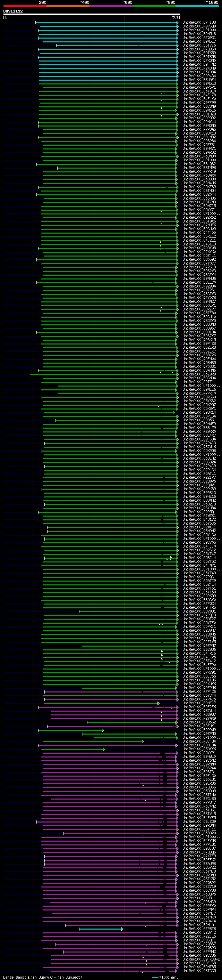Click hit UniRef100_B9N5L6
The width and height of the screenshot is (222, 980).
click(199, 110)
